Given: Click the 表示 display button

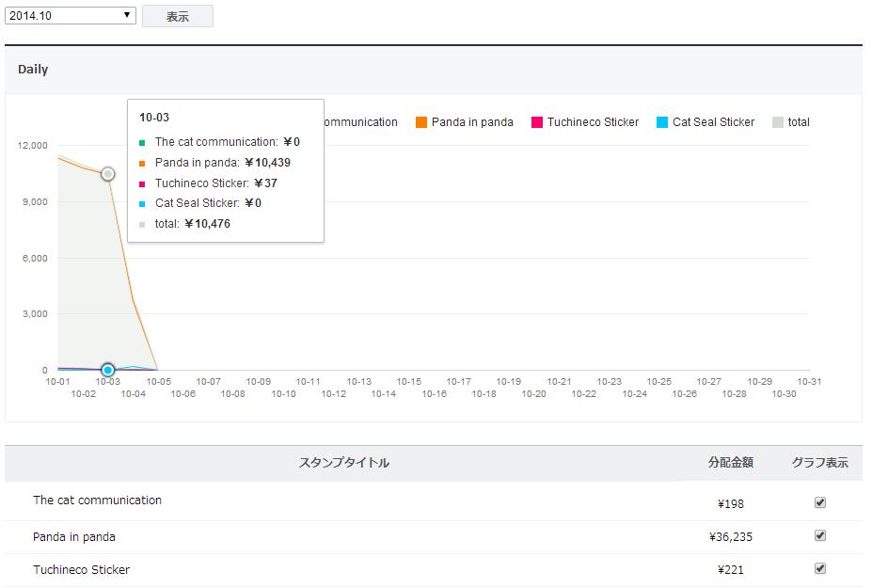Looking at the screenshot, I should pyautogui.click(x=178, y=16).
